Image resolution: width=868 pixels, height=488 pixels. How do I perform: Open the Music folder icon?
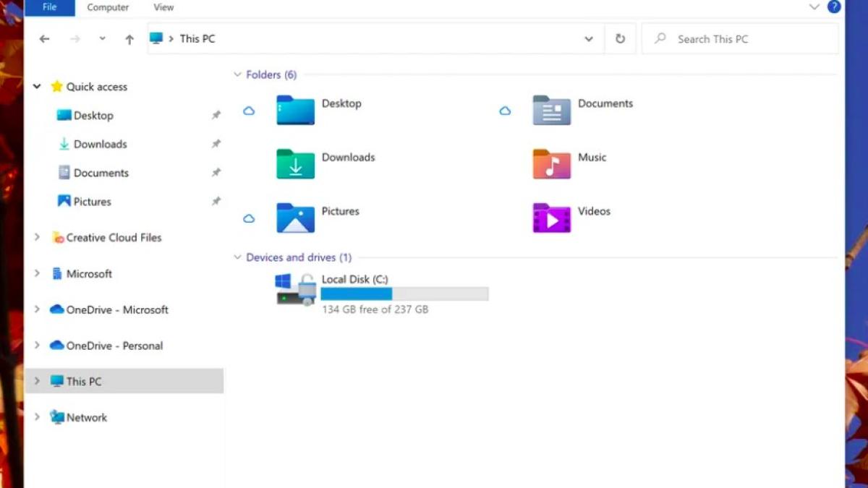(x=551, y=164)
